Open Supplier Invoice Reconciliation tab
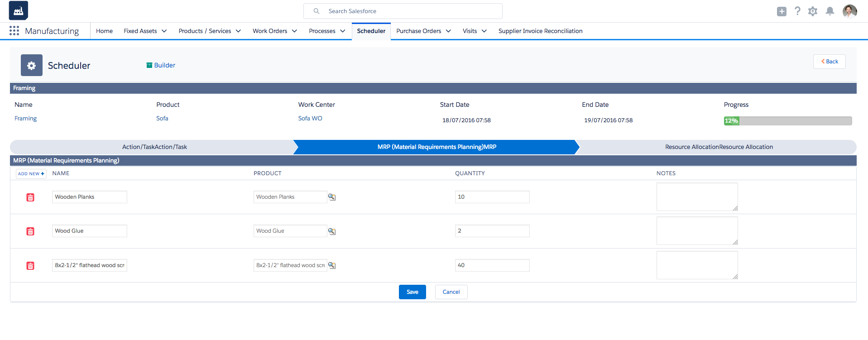This screenshot has height=340, width=868. coord(541,31)
